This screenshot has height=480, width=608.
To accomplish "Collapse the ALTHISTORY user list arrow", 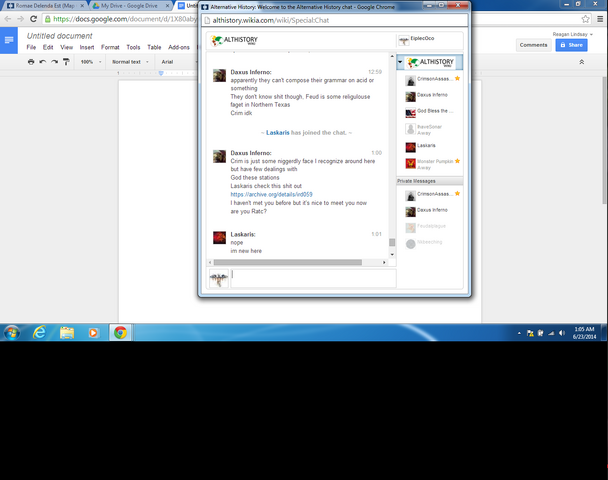I will point(400,62).
